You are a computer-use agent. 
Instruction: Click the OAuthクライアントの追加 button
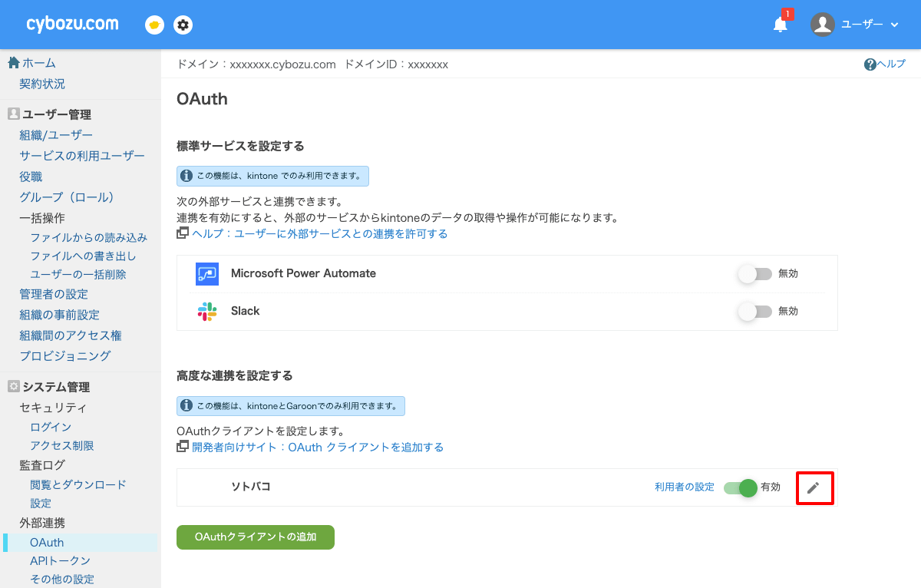click(x=255, y=537)
